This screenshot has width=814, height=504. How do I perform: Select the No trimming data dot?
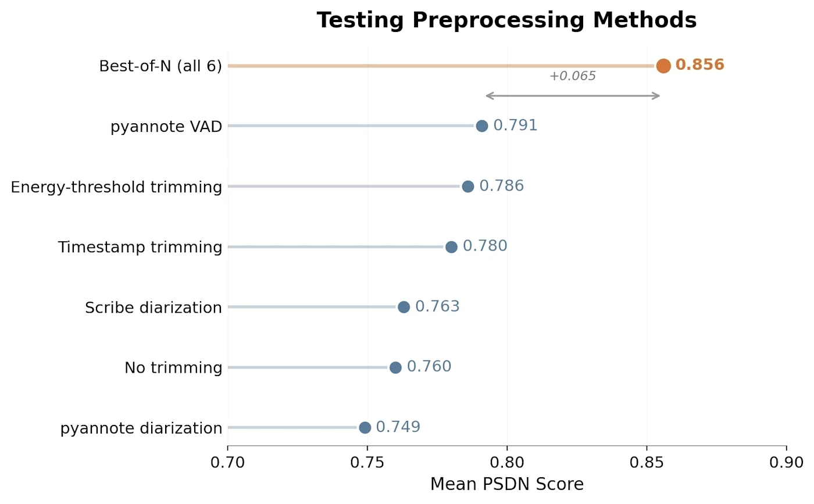point(395,367)
